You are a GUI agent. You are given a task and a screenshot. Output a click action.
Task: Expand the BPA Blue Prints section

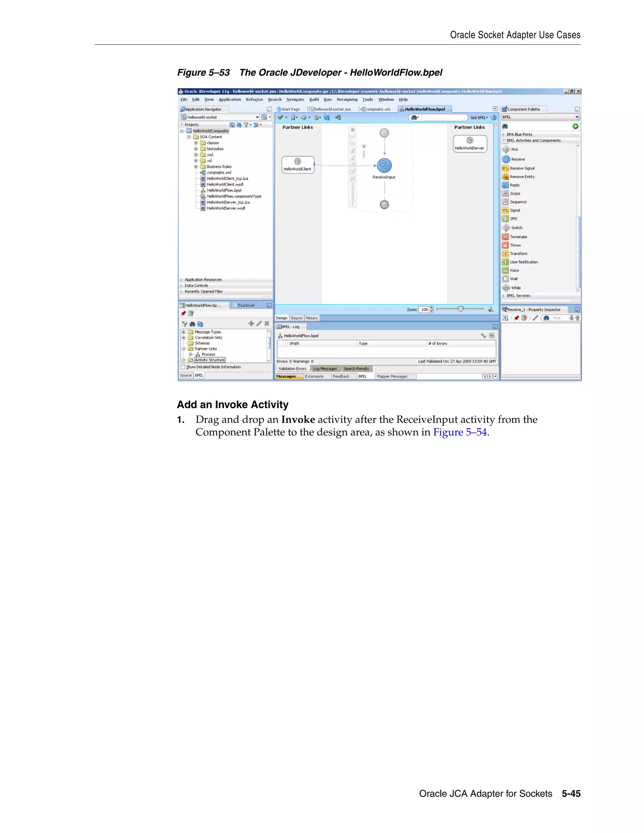coord(504,135)
